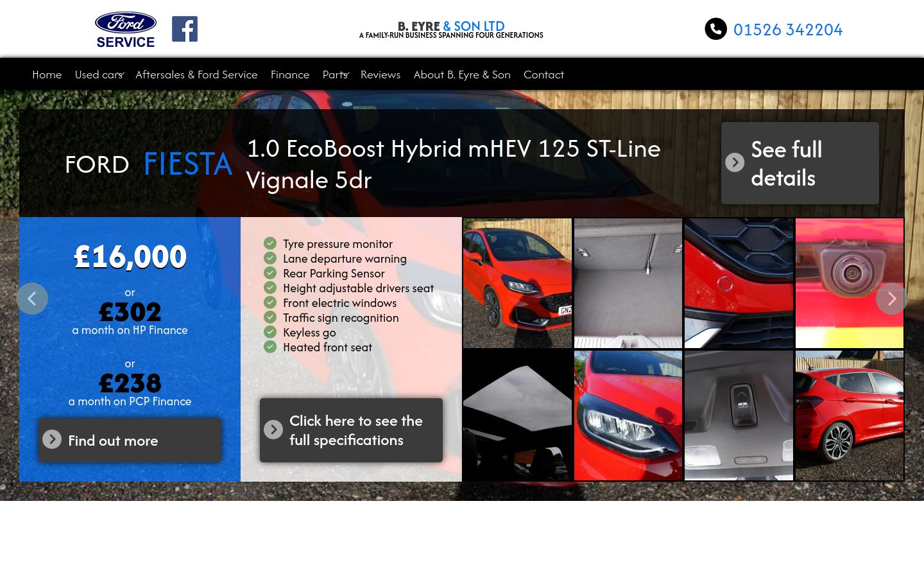Viewport: 924px width, 578px height.
Task: Open rear side view thumbnail
Action: click(850, 416)
